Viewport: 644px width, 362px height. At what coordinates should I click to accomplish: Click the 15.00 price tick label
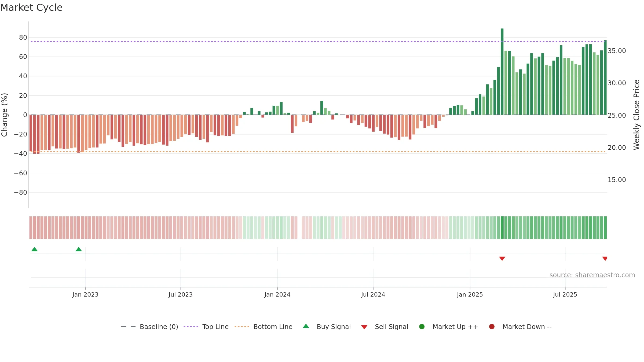[x=617, y=180]
